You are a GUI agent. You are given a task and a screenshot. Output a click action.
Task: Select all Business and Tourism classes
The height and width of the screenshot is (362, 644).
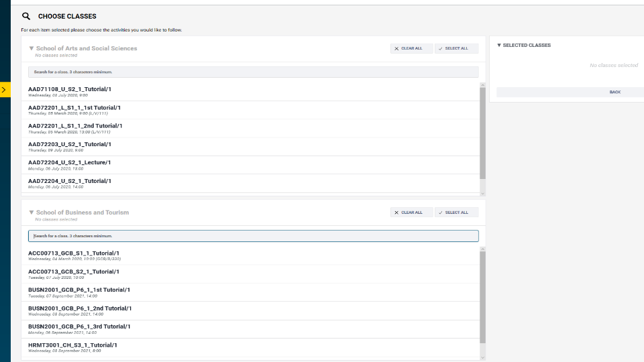[457, 213]
